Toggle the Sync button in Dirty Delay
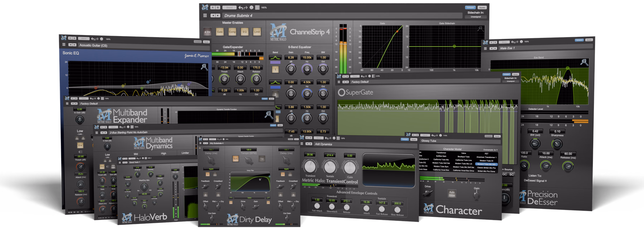Screen dimensions: 644x230 [x=235, y=158]
